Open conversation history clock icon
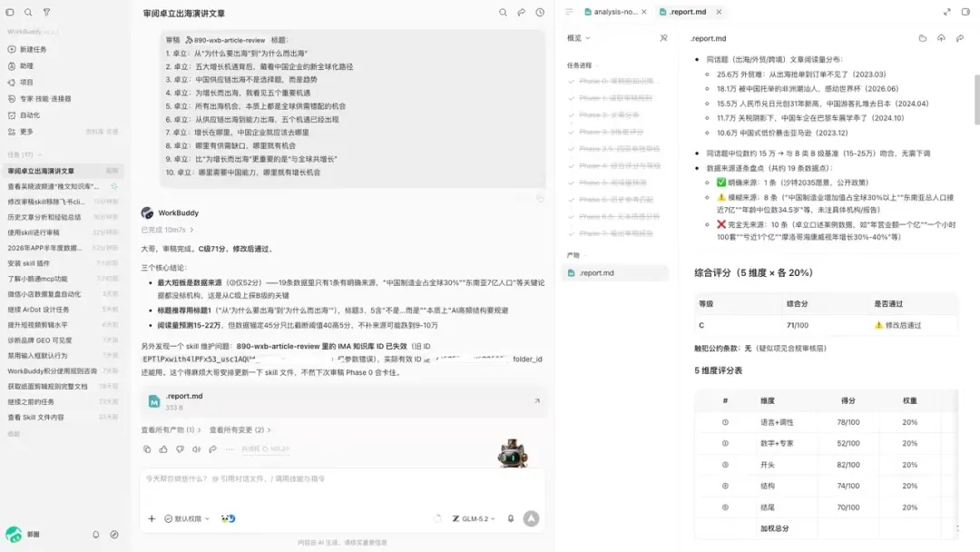The height and width of the screenshot is (552, 980). coord(540,13)
